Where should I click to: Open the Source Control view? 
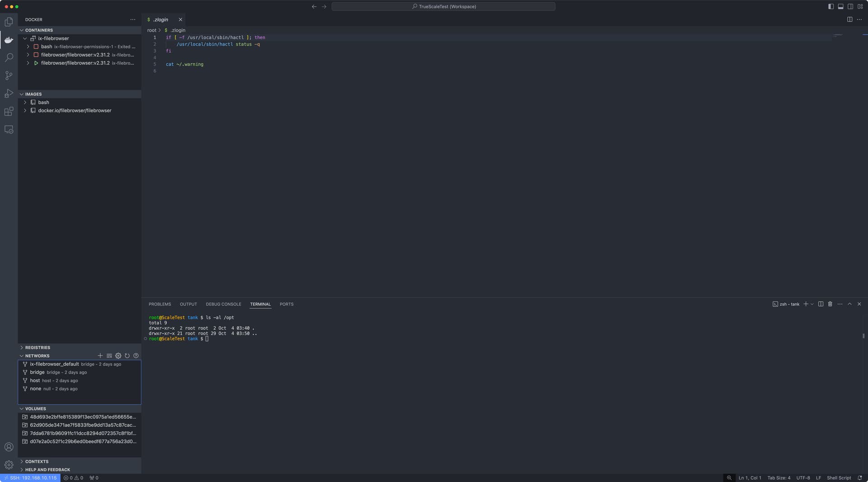pos(9,76)
